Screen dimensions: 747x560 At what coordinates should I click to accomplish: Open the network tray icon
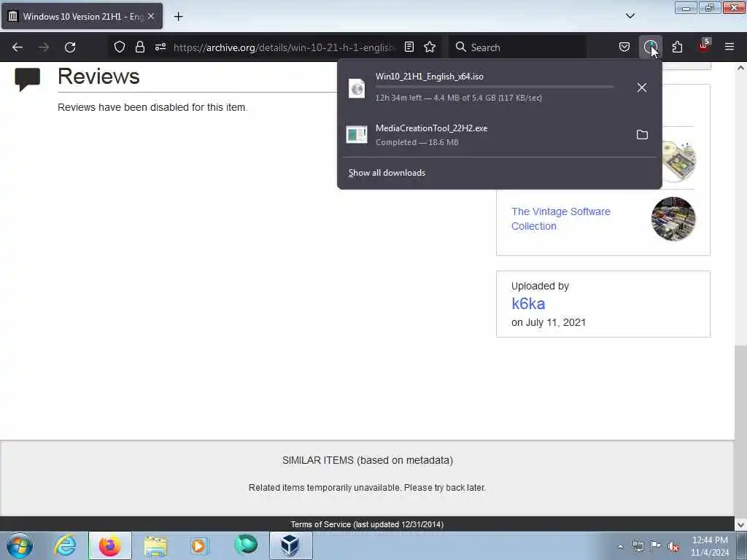[x=638, y=546]
